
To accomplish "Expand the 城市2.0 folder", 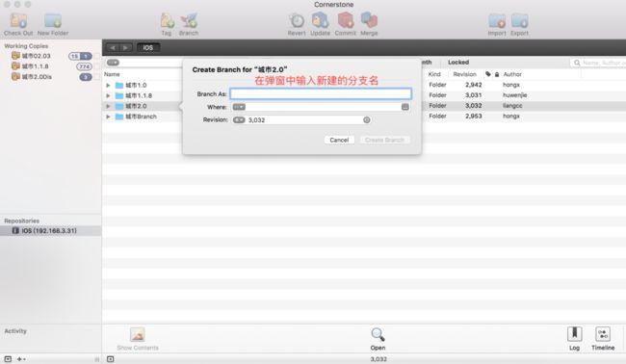I will click(x=108, y=106).
